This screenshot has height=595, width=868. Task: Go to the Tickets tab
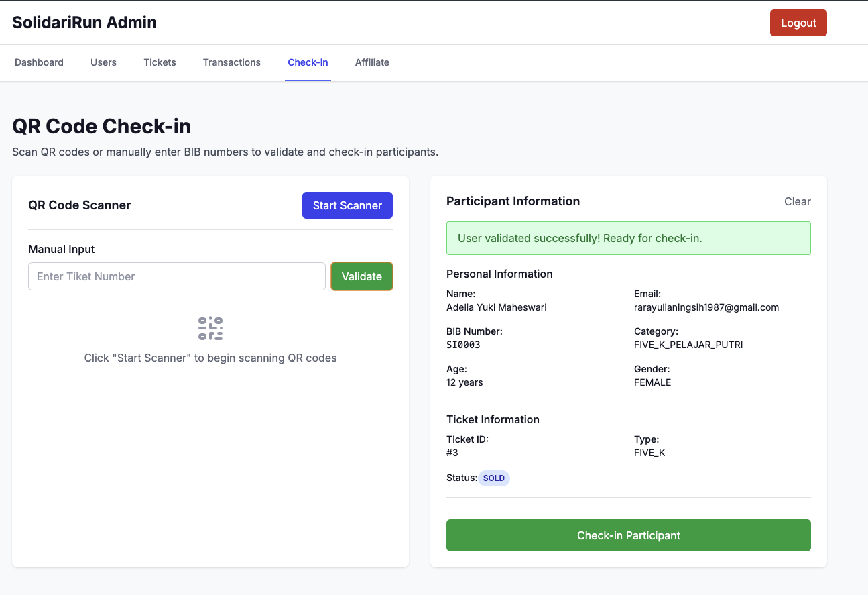coord(160,62)
